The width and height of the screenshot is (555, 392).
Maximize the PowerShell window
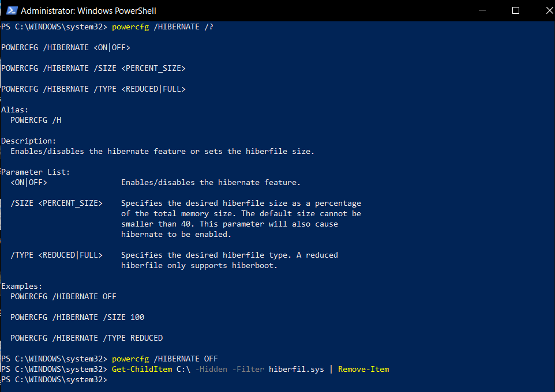(x=516, y=10)
